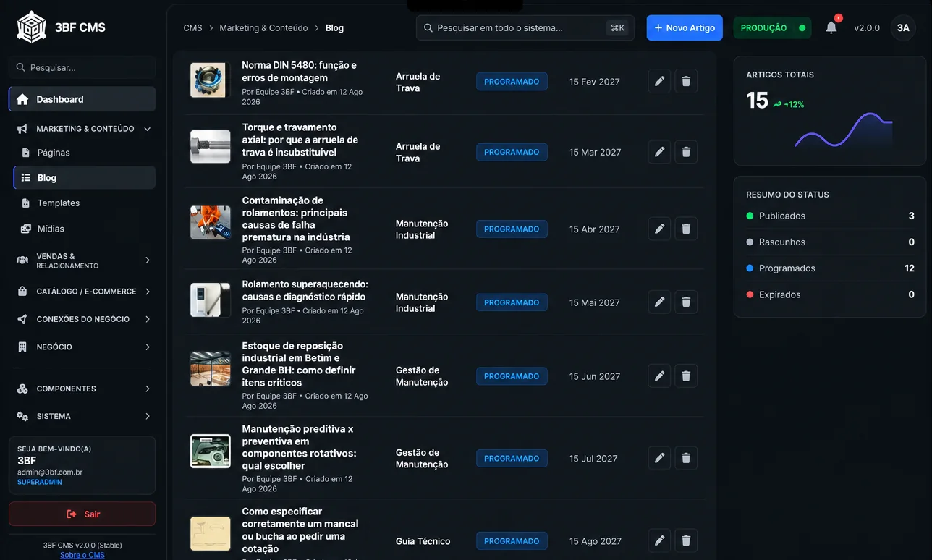Edit the Rolamento superaquecendo article
The height and width of the screenshot is (560, 932).
click(659, 302)
